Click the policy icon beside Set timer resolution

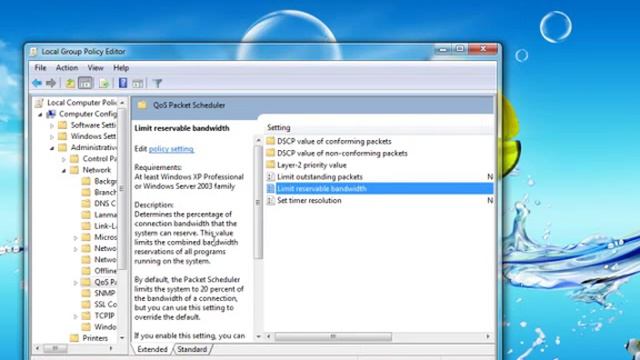pos(270,200)
